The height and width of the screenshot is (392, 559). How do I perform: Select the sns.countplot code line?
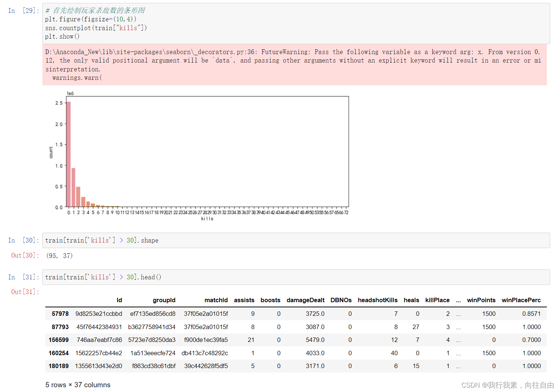(96, 28)
